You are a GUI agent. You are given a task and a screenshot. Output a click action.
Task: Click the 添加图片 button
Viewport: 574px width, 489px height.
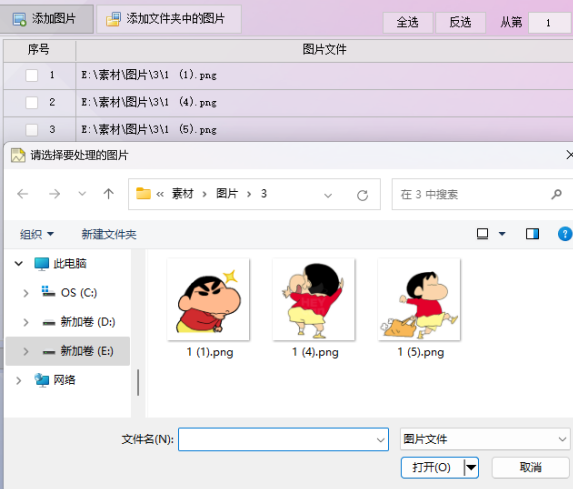click(x=46, y=19)
